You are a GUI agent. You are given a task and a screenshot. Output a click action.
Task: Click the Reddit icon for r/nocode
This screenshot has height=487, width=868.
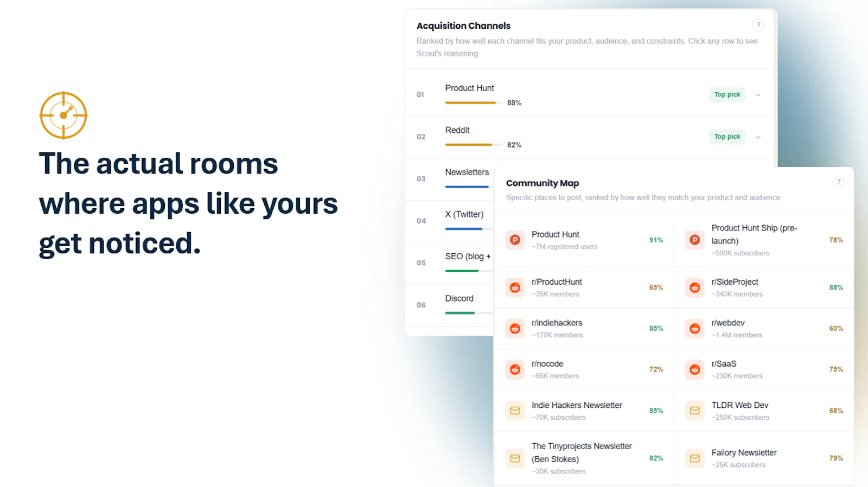point(515,369)
